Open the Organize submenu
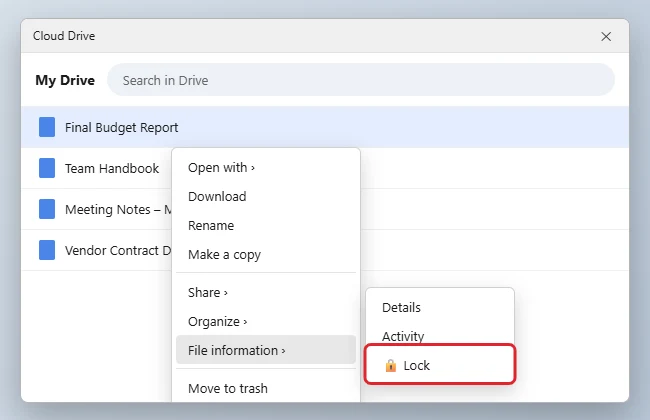The height and width of the screenshot is (420, 650). coord(266,321)
